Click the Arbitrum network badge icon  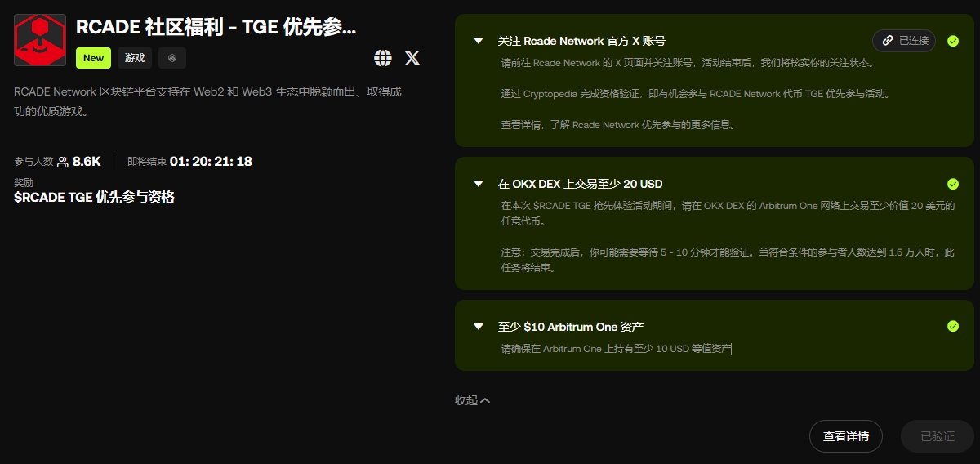pyautogui.click(x=172, y=58)
